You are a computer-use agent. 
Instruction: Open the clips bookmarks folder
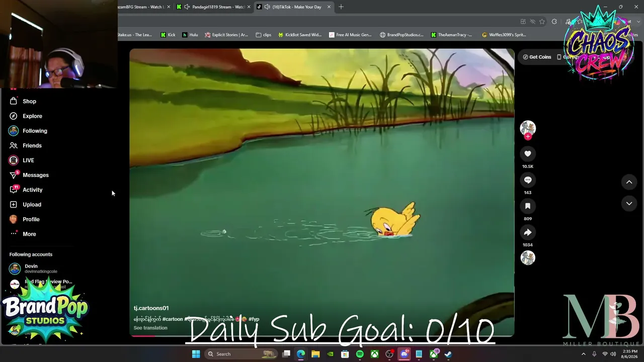(x=264, y=35)
